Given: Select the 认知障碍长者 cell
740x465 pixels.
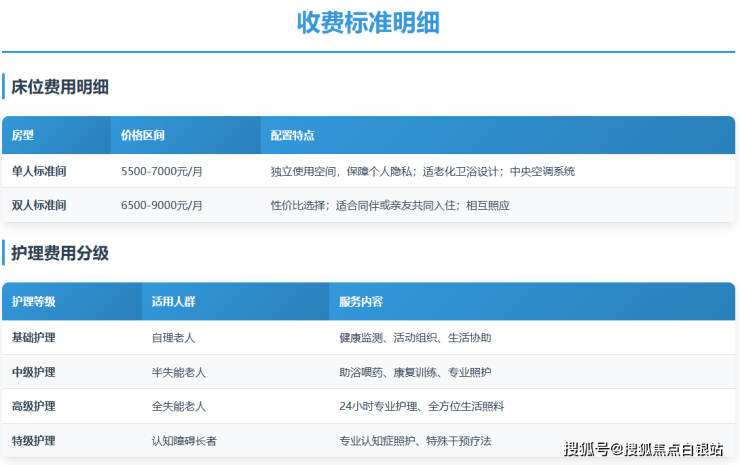Looking at the screenshot, I should 184,440.
